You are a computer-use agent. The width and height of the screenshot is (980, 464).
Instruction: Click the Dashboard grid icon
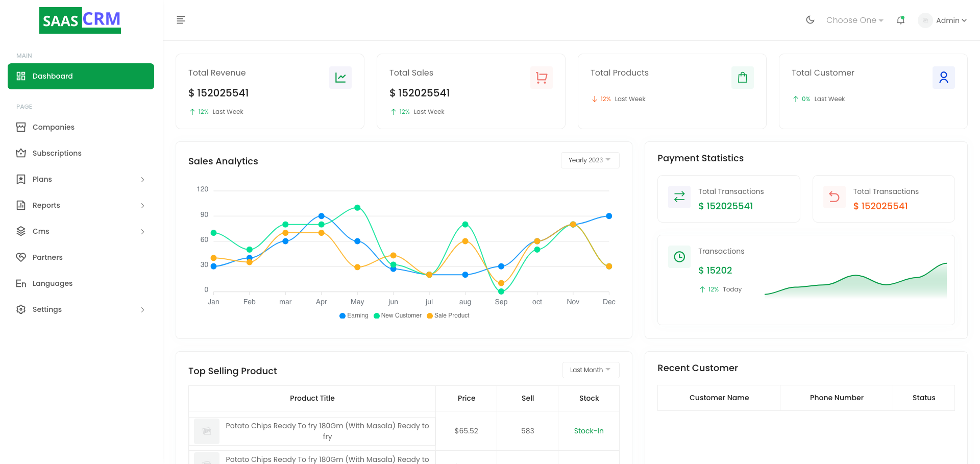[x=21, y=76]
